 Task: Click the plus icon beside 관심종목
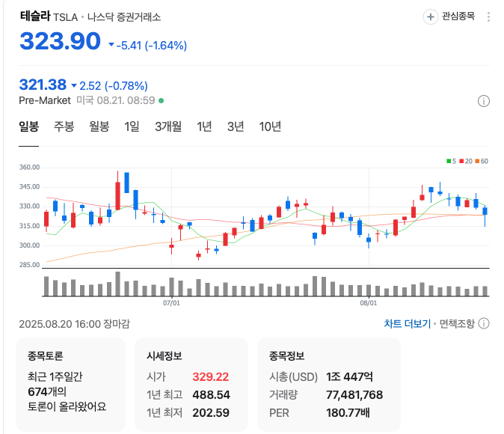[x=431, y=16]
